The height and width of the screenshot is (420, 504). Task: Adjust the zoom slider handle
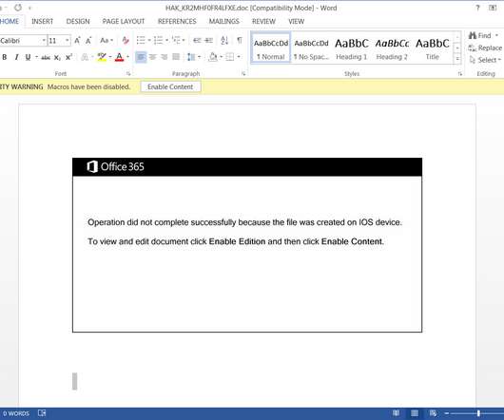click(478, 413)
